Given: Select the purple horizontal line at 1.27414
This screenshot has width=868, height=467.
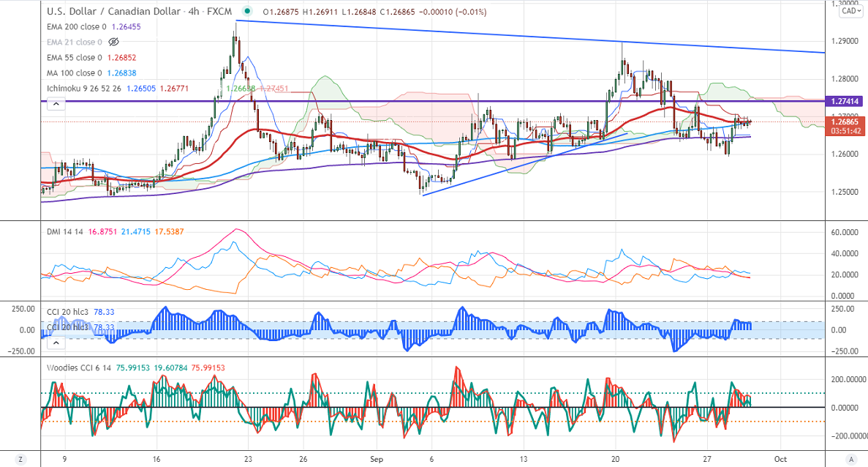Looking at the screenshot, I should pyautogui.click(x=433, y=101).
